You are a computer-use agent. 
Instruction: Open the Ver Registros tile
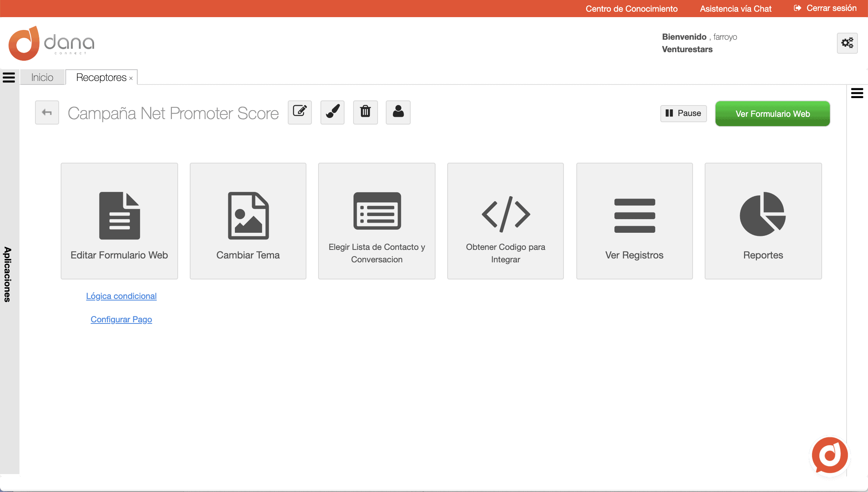[x=635, y=221]
